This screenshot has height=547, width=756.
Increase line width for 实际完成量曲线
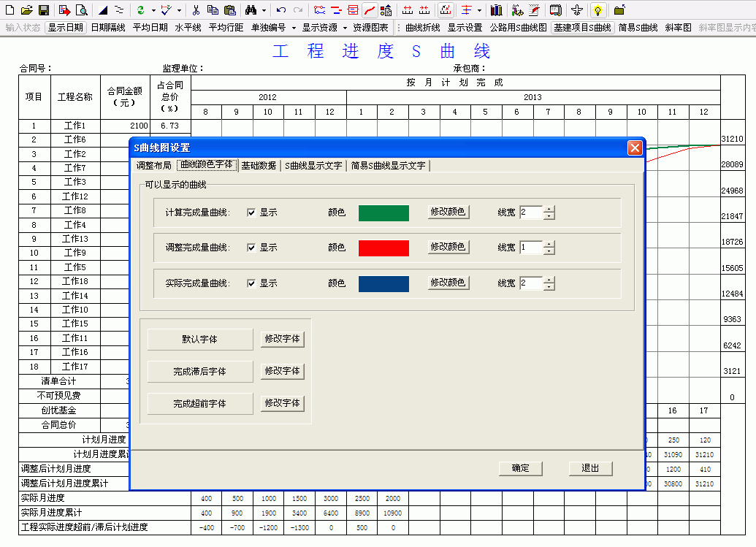[549, 280]
